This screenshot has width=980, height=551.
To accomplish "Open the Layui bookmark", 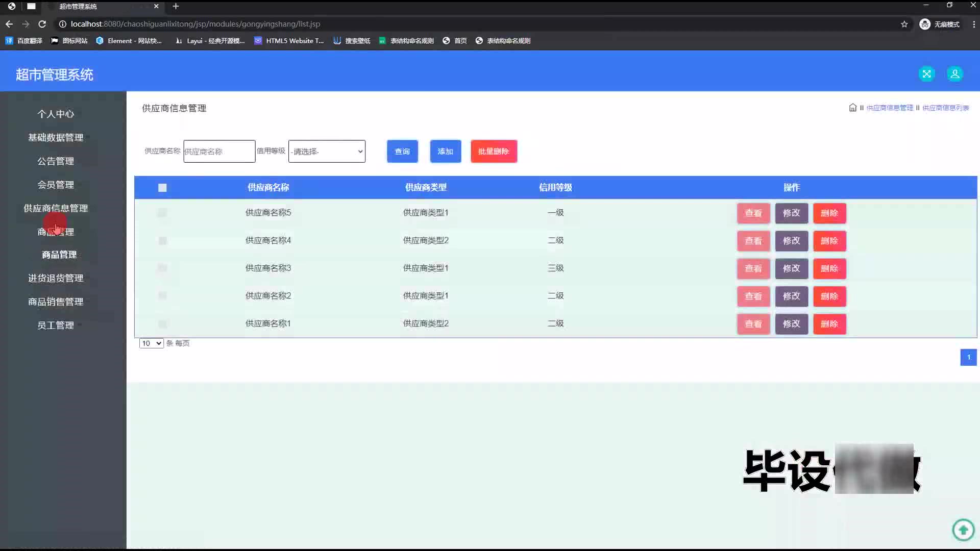I will pos(210,41).
